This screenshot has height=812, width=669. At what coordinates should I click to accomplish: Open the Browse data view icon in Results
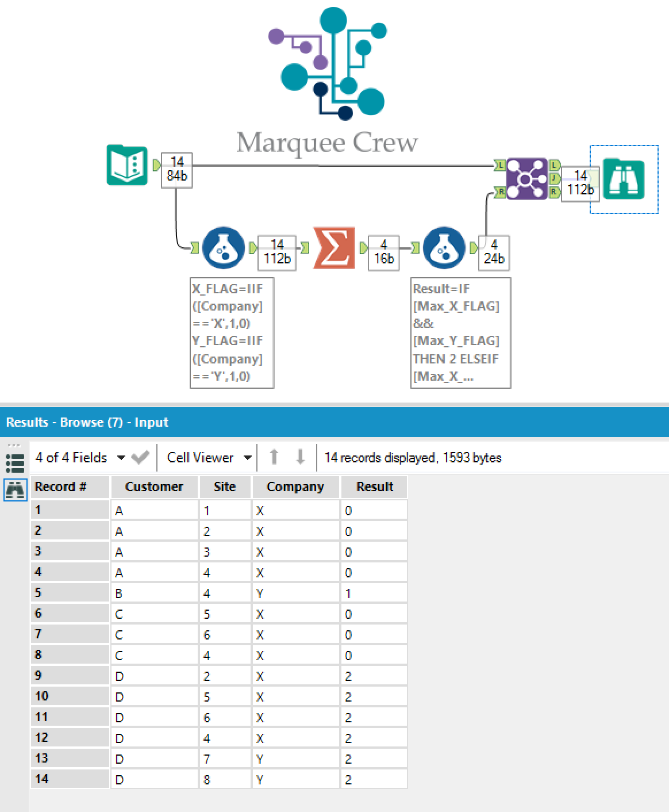(15, 490)
